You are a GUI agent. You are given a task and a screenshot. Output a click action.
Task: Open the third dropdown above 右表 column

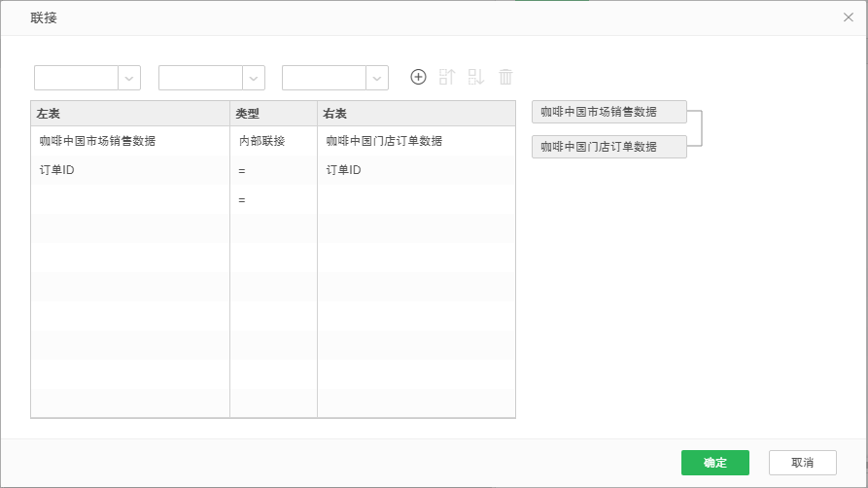(x=377, y=78)
